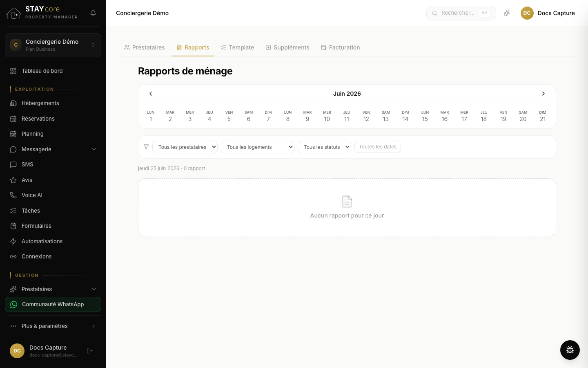
Task: Click the Tâches checklist icon
Action: (13, 211)
